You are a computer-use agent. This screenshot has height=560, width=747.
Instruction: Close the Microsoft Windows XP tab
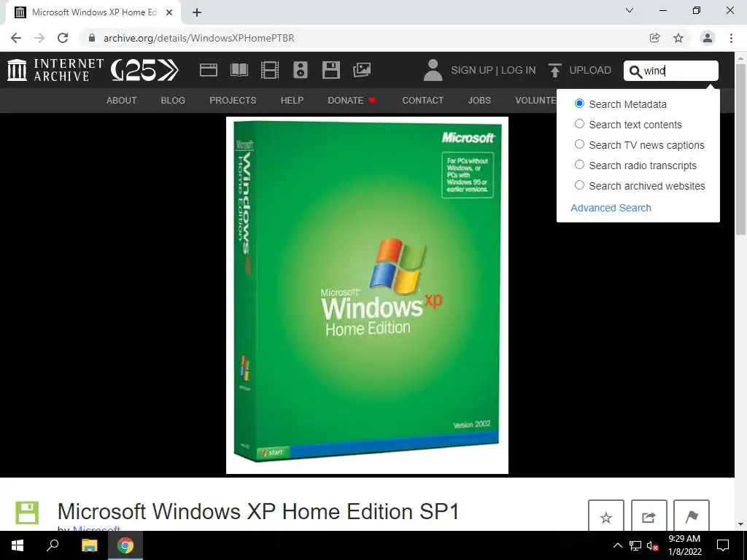click(x=169, y=12)
